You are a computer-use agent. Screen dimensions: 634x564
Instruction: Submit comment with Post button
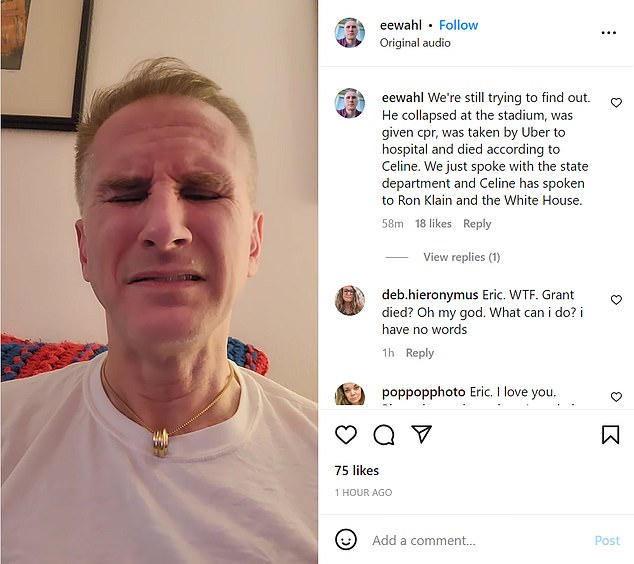coord(607,541)
